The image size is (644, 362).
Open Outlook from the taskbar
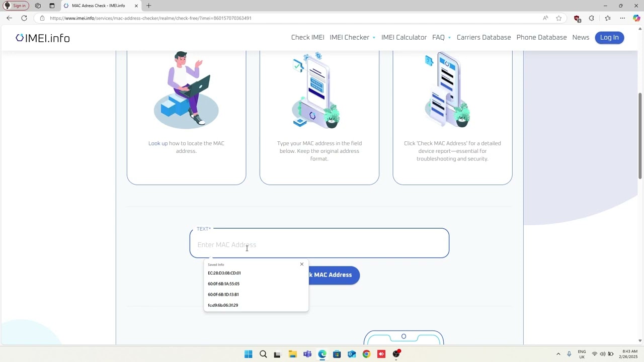click(x=352, y=354)
